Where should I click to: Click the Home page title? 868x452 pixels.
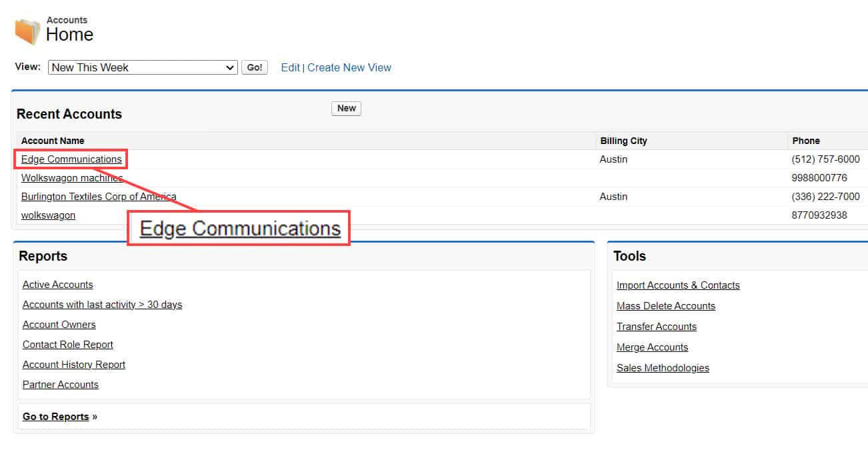pyautogui.click(x=69, y=35)
